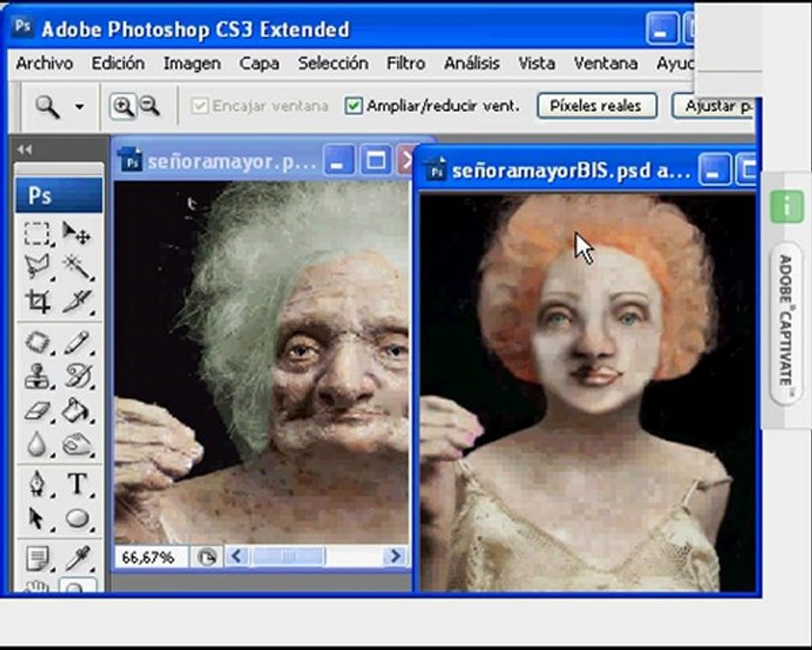Select the Sponge tool
The image size is (812, 650).
tap(78, 444)
